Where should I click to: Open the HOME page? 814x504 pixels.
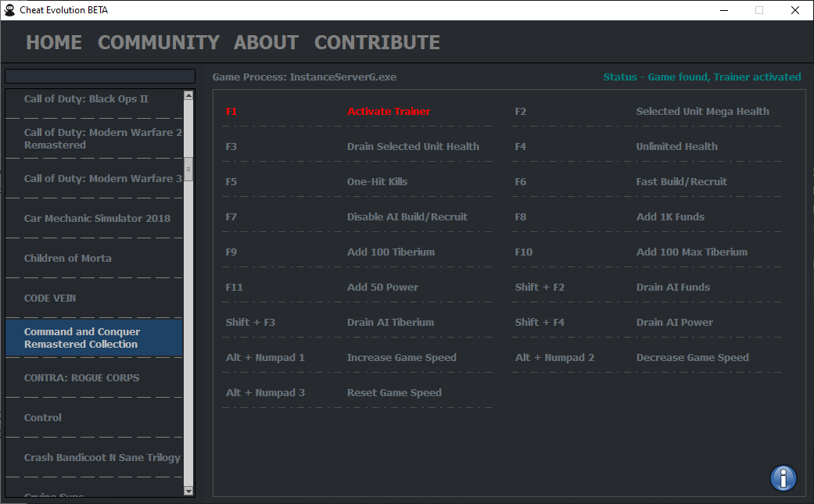tap(54, 42)
